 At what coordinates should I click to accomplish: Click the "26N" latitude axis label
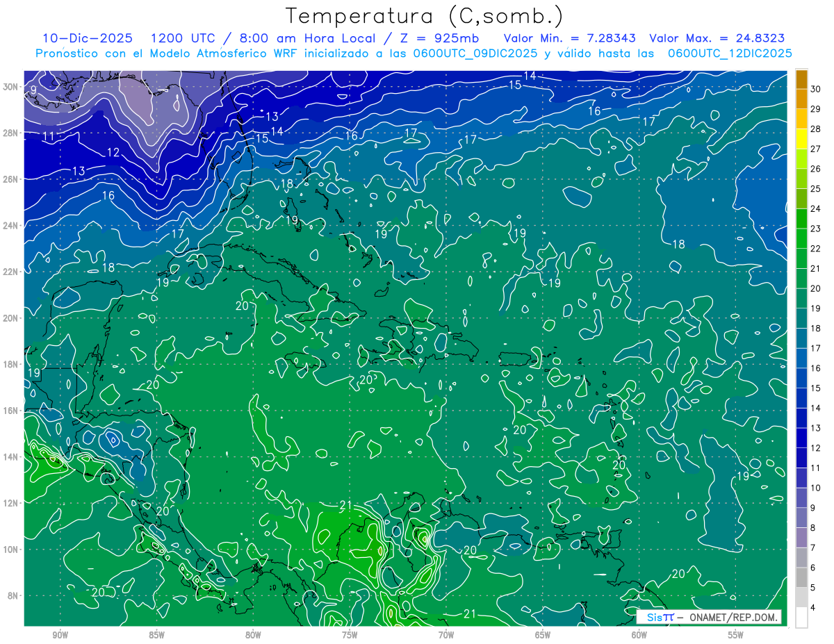coord(12,179)
